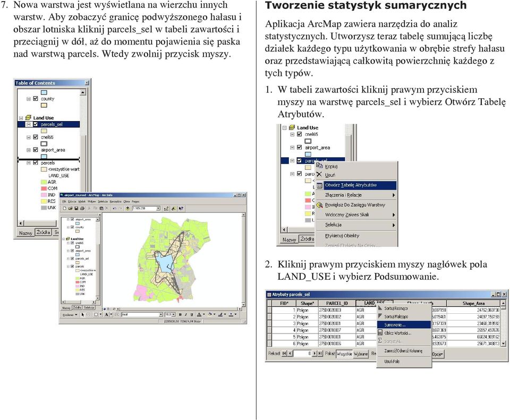Image resolution: width=510 pixels, height=420 pixels.
Task: Switch to Selekcja tab in ArcMap window
Action: click(x=89, y=307)
